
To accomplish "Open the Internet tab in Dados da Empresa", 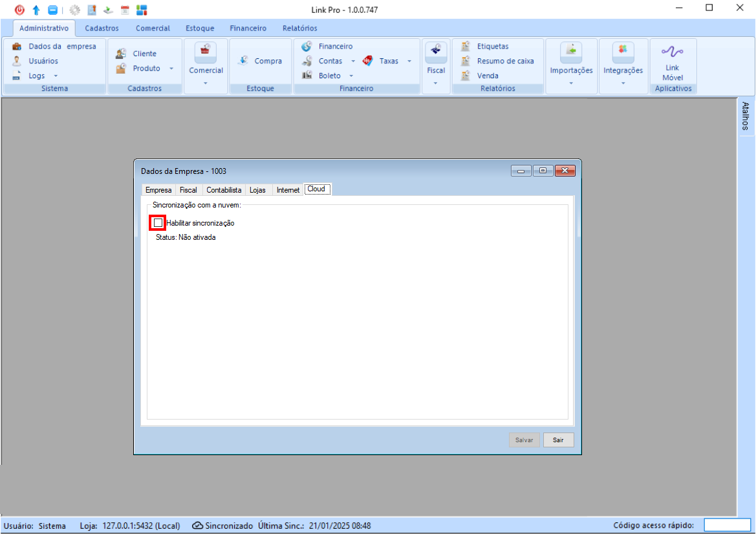I will click(x=288, y=190).
